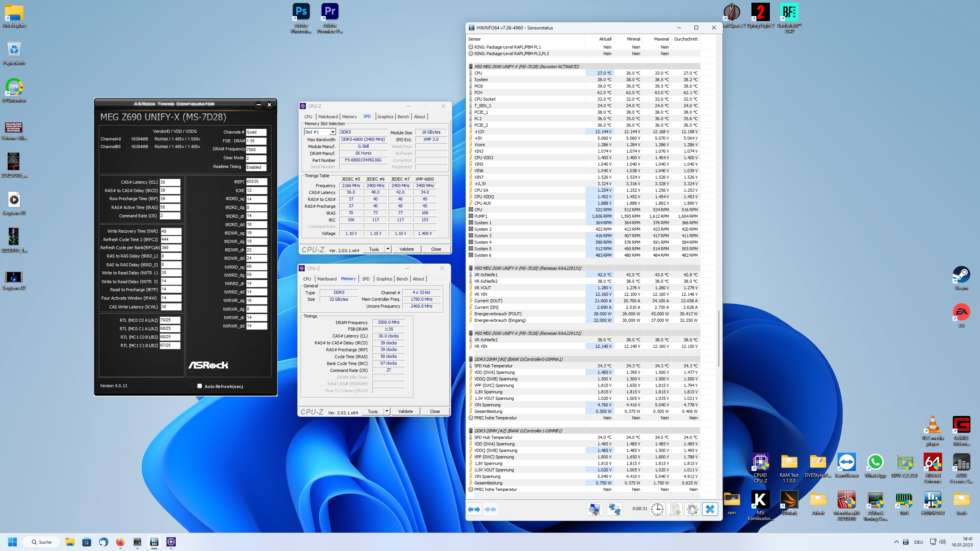Click Validate button in upper CPU-Z window
The height and width of the screenshot is (551, 980).
[406, 249]
